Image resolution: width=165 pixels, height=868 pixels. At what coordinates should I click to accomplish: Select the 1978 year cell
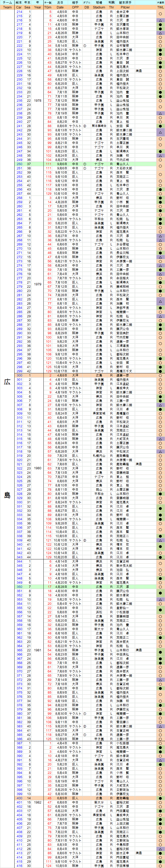[37, 100]
